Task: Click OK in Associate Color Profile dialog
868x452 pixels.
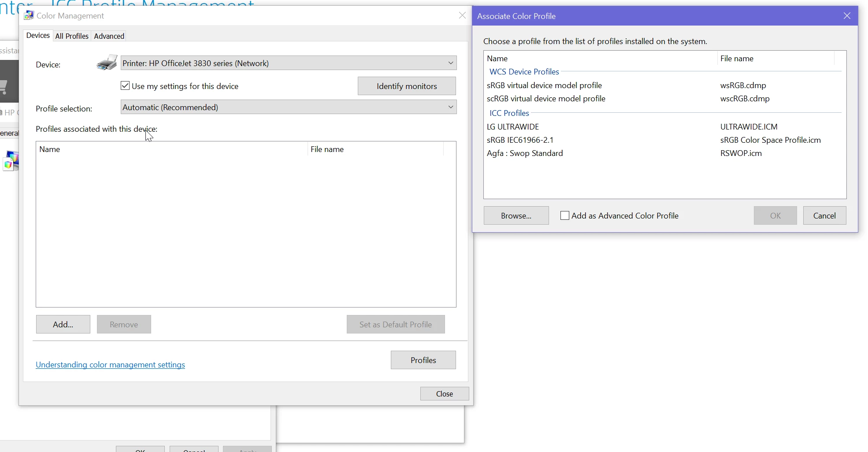Action: pyautogui.click(x=775, y=215)
